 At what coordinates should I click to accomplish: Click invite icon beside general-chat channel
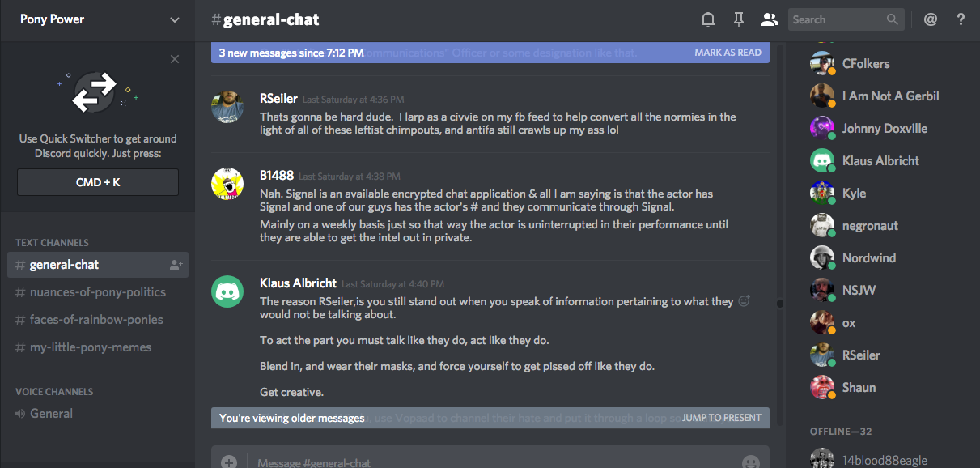point(176,265)
